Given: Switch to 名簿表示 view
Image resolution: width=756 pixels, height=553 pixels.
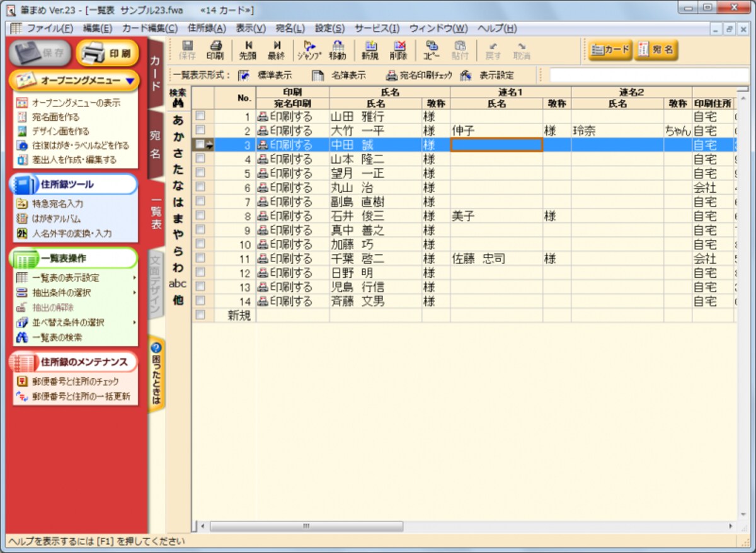Looking at the screenshot, I should pos(340,76).
